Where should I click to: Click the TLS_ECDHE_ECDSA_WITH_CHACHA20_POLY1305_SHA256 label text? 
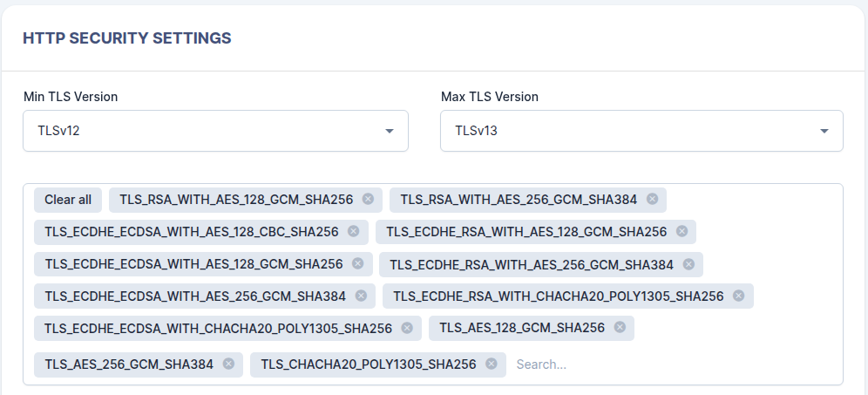click(218, 329)
